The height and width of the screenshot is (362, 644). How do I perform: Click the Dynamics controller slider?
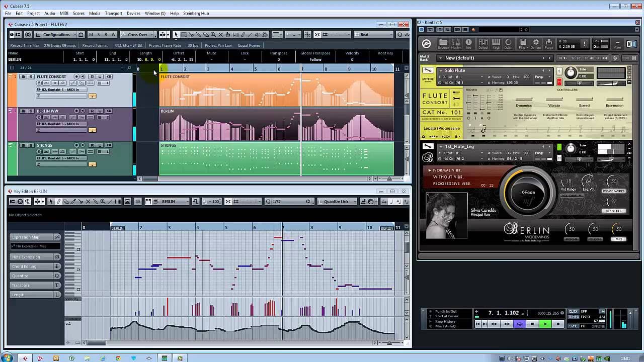tap(524, 100)
